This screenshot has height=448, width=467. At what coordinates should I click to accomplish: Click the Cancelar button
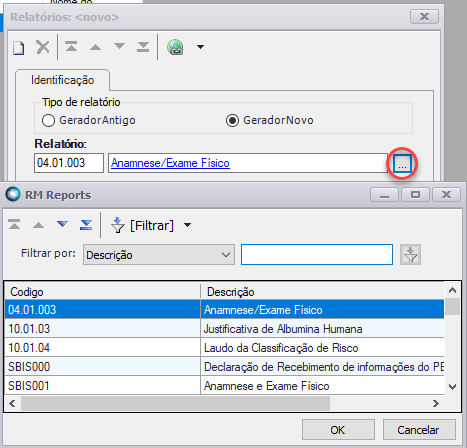click(419, 430)
